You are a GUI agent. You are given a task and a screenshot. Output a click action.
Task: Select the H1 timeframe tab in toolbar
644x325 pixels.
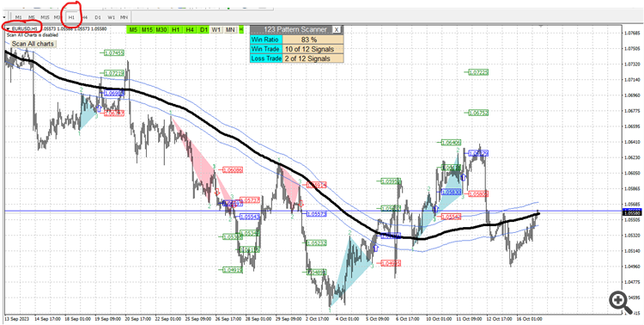coord(72,17)
